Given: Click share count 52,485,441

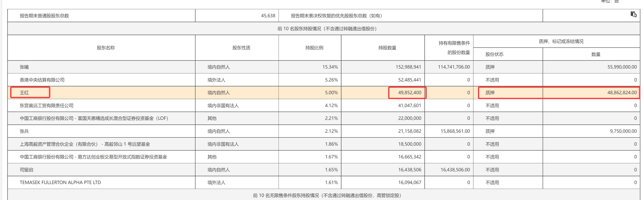Looking at the screenshot, I should click(410, 80).
